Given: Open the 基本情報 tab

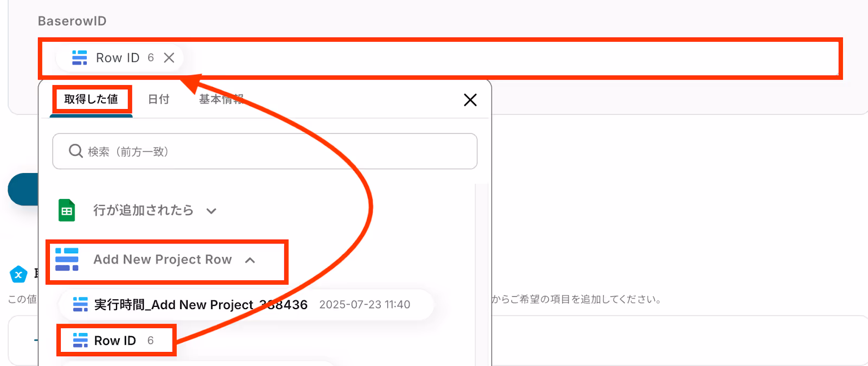Looking at the screenshot, I should coord(221,99).
